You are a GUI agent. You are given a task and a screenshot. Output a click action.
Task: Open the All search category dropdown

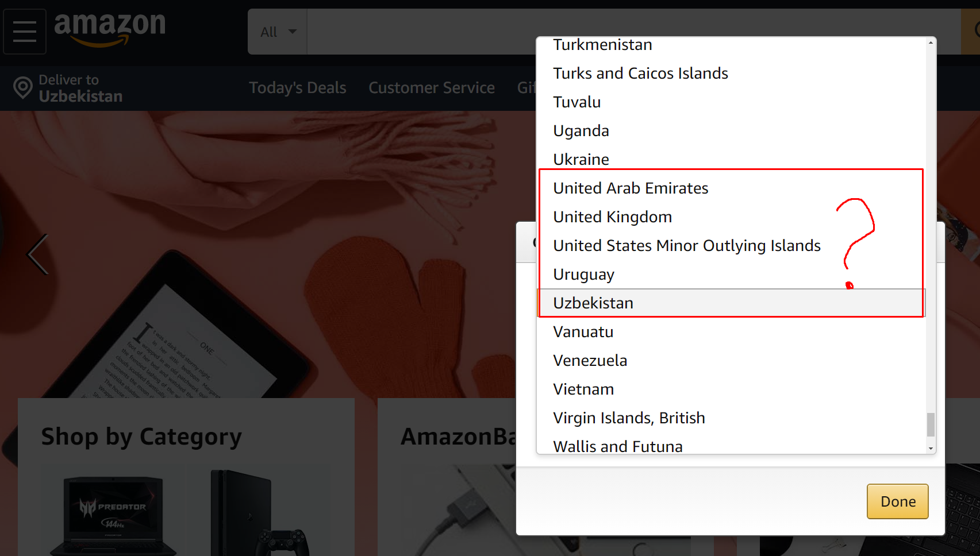(x=278, y=32)
